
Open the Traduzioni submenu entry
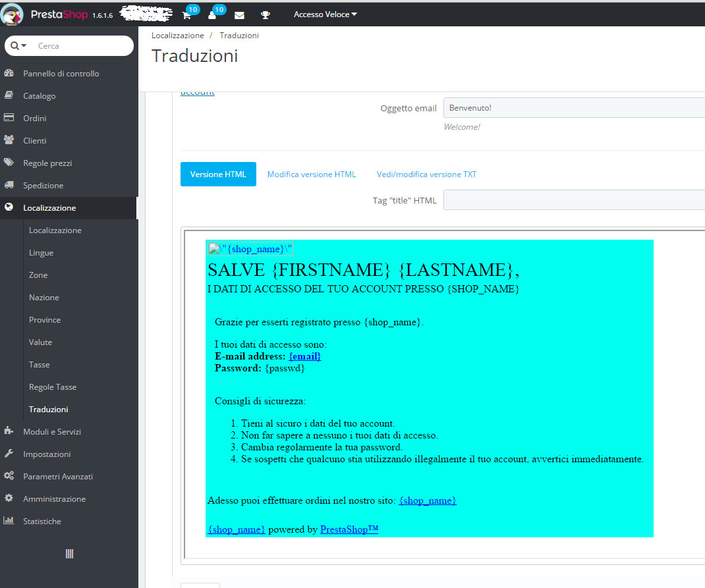[x=49, y=409]
